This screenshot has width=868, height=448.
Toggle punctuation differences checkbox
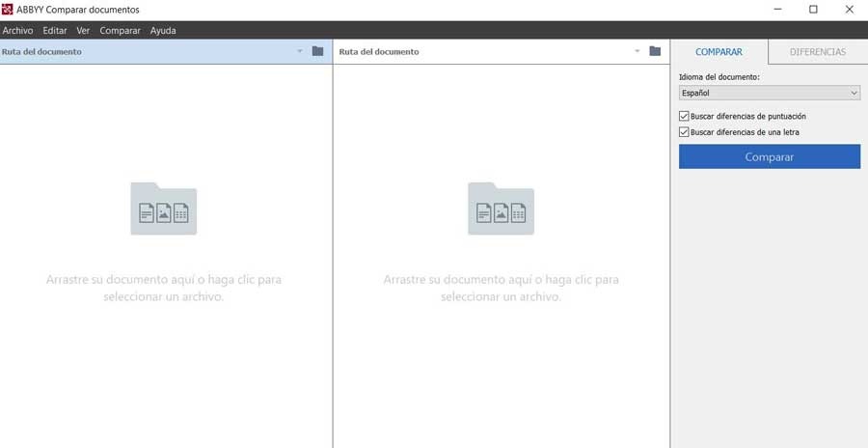684,117
